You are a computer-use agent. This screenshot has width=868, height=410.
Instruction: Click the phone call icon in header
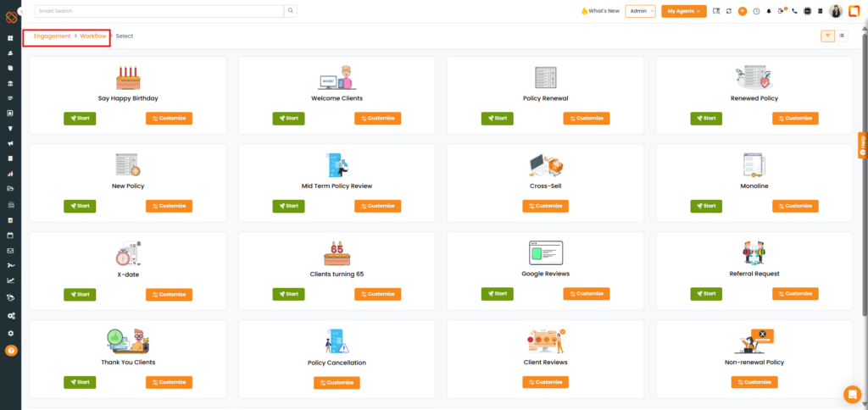[794, 11]
